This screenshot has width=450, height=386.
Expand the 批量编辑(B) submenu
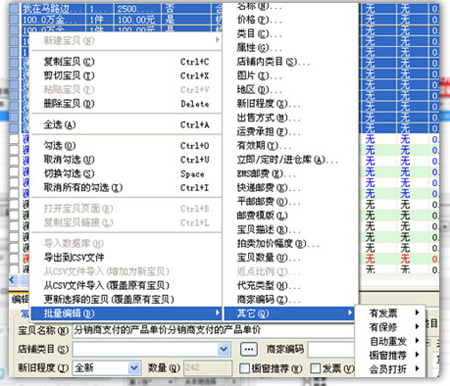[126, 313]
